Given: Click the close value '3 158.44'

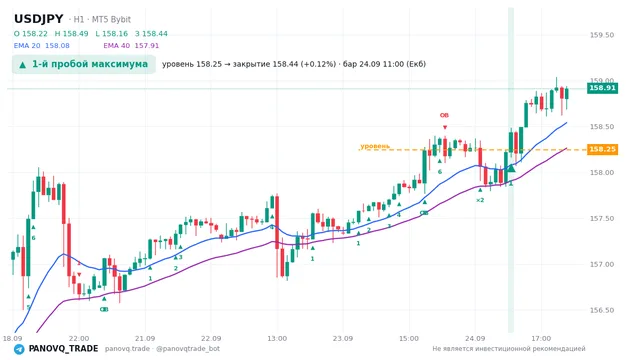Looking at the screenshot, I should click(x=151, y=34).
